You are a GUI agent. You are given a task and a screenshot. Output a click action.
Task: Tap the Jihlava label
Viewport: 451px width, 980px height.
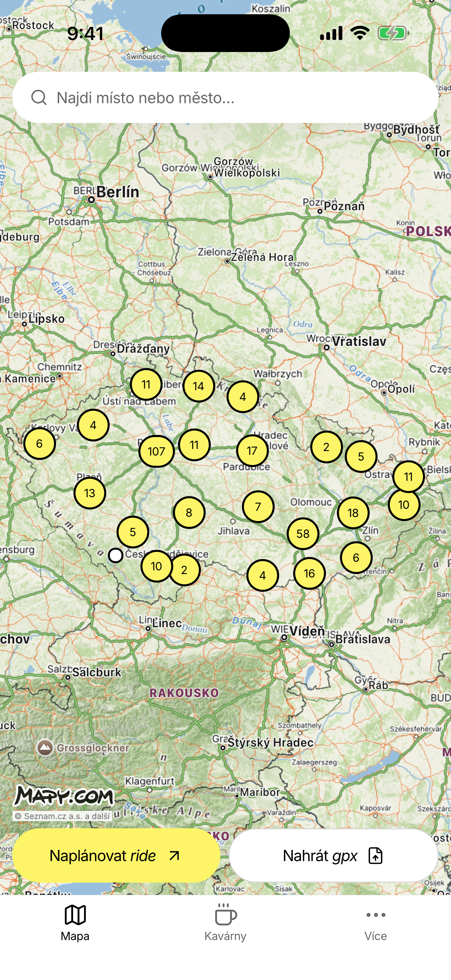point(233,531)
